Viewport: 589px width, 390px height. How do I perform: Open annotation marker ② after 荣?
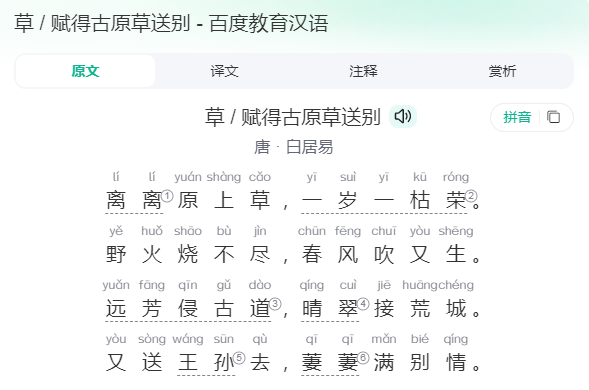471,196
